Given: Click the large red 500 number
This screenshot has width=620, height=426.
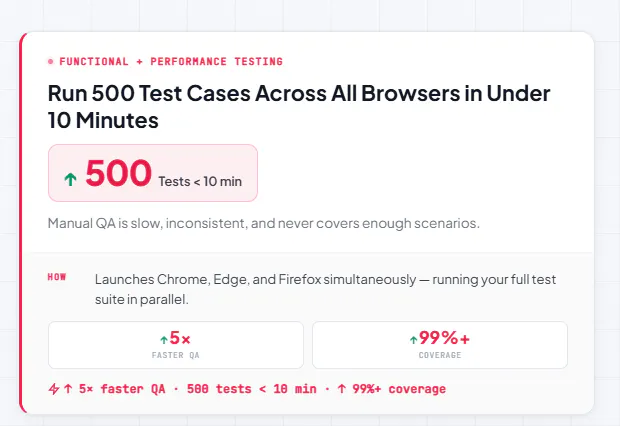Looking at the screenshot, I should tap(118, 173).
